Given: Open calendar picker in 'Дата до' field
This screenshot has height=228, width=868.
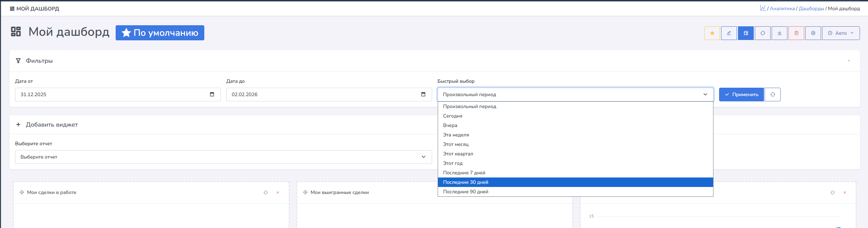Looking at the screenshot, I should tap(423, 94).
